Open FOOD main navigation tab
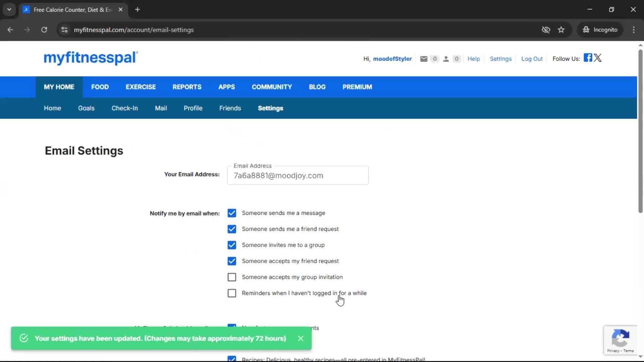 [x=100, y=87]
